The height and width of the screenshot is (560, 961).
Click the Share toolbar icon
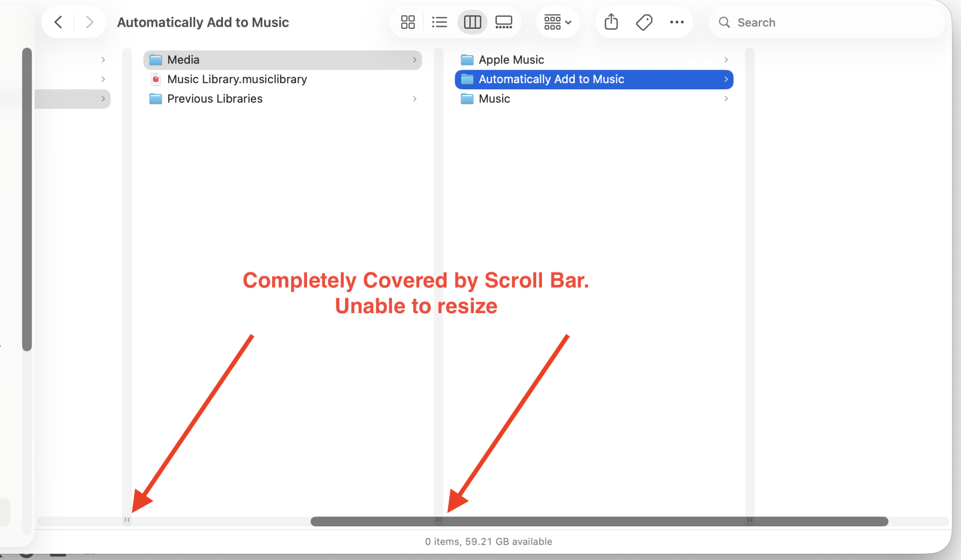click(x=611, y=22)
